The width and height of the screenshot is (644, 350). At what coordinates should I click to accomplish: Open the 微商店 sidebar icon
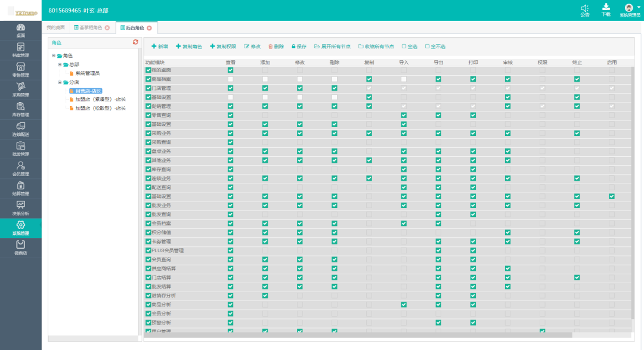point(20,247)
